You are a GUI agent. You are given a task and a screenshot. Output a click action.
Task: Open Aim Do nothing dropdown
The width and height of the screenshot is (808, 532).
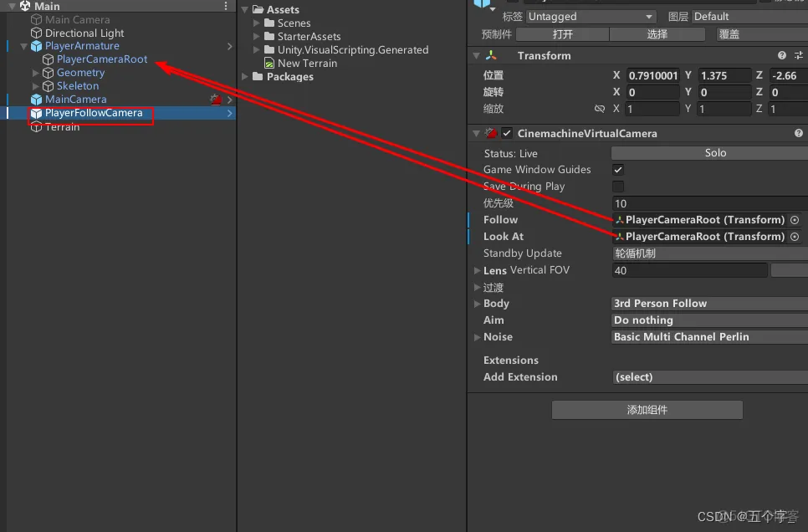pyautogui.click(x=709, y=320)
